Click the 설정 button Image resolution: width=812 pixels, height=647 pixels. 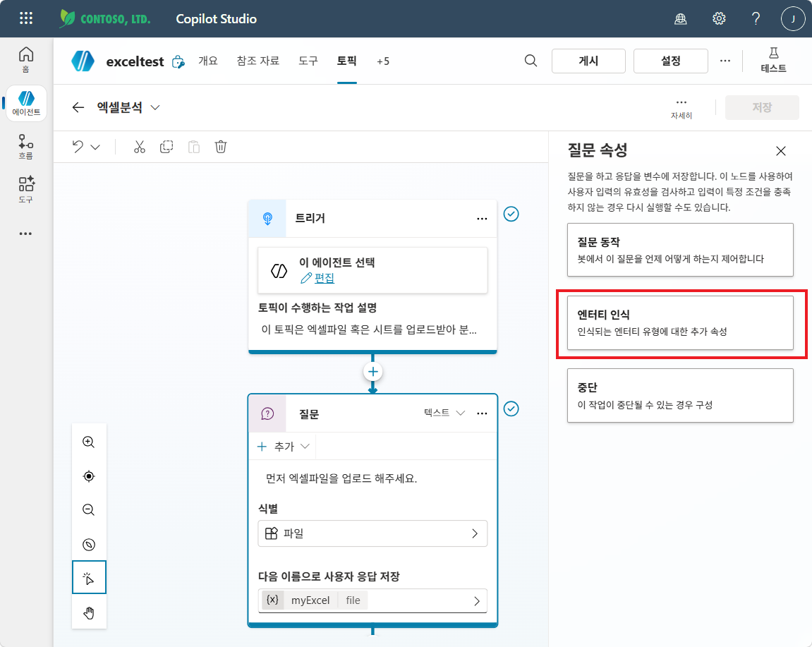(671, 61)
